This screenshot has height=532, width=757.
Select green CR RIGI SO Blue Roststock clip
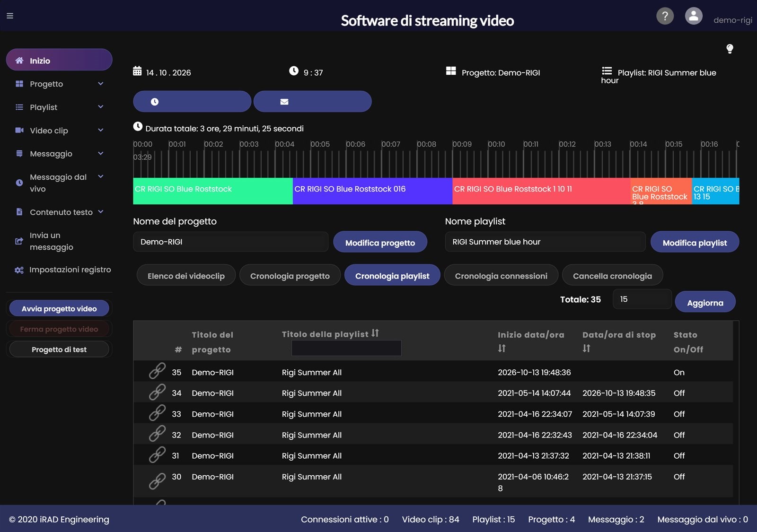coord(213,191)
